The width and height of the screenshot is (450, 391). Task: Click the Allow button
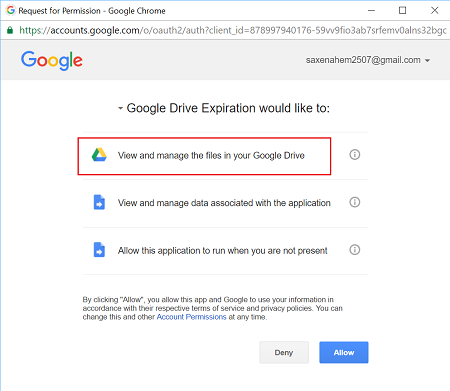click(x=344, y=352)
